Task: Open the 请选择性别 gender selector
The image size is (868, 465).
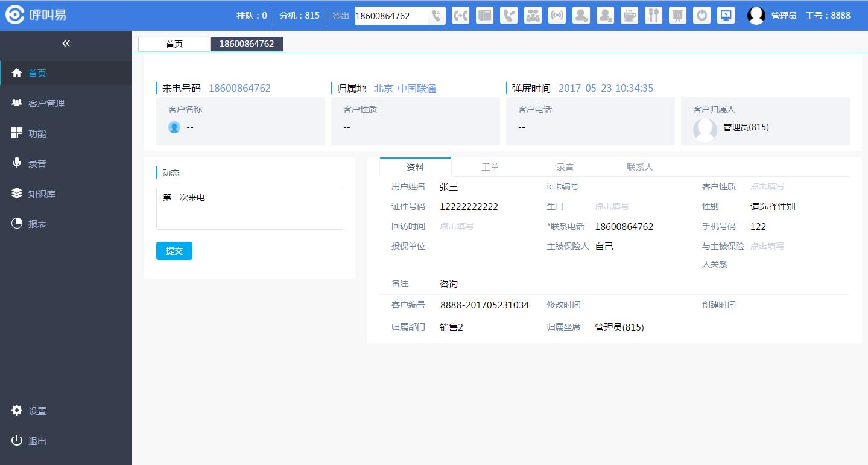Action: (773, 206)
